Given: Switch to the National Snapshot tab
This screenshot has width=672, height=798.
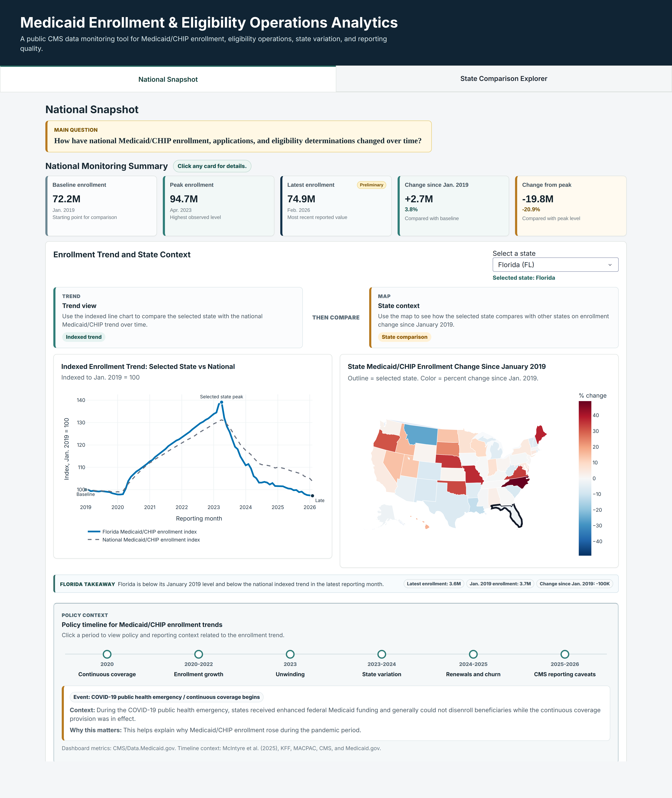Looking at the screenshot, I should [168, 79].
